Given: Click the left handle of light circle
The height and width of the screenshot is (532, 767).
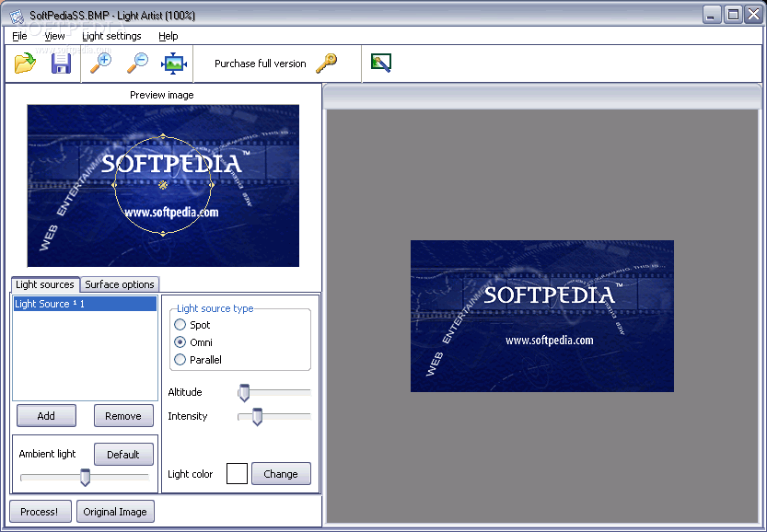Looking at the screenshot, I should pos(114,185).
